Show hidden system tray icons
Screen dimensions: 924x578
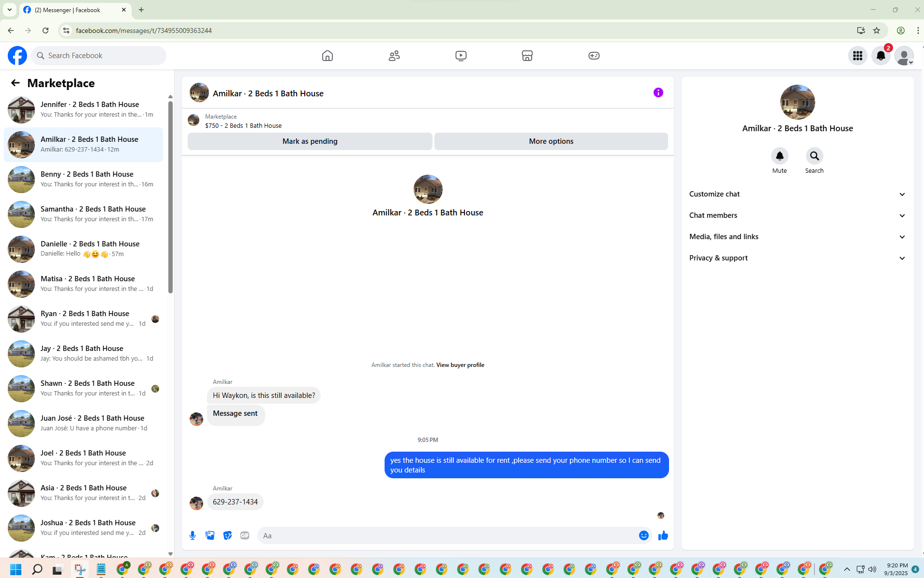click(x=847, y=569)
